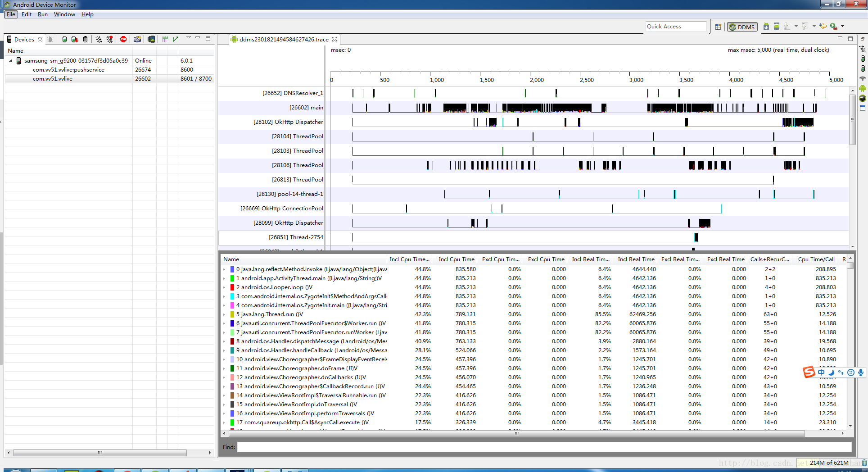Select the [26602] main thread row
Image resolution: width=868 pixels, height=472 pixels.
[533, 108]
